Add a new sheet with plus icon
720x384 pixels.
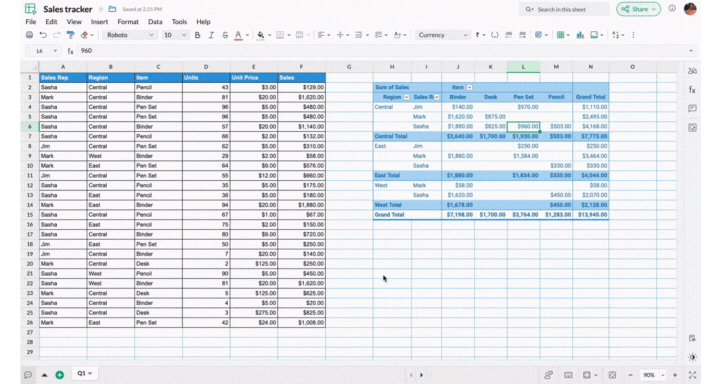click(60, 375)
